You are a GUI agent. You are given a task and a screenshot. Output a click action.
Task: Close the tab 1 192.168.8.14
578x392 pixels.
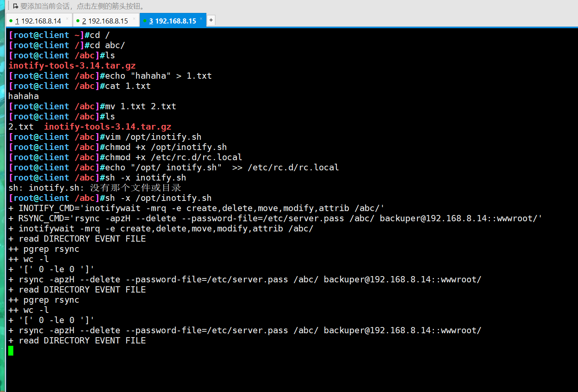point(67,18)
